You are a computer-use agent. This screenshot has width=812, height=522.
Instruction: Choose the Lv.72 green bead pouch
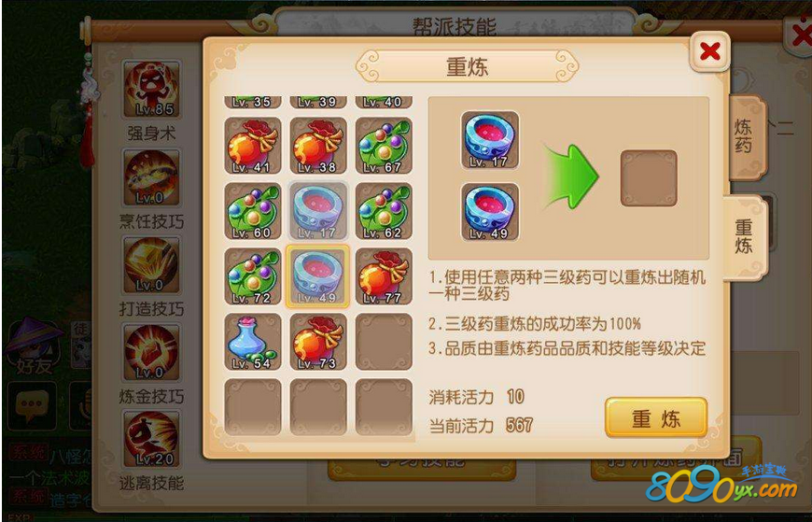pos(253,276)
